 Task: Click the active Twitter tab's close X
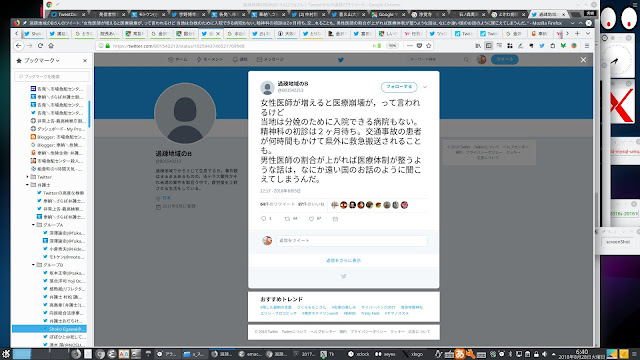click(x=218, y=33)
